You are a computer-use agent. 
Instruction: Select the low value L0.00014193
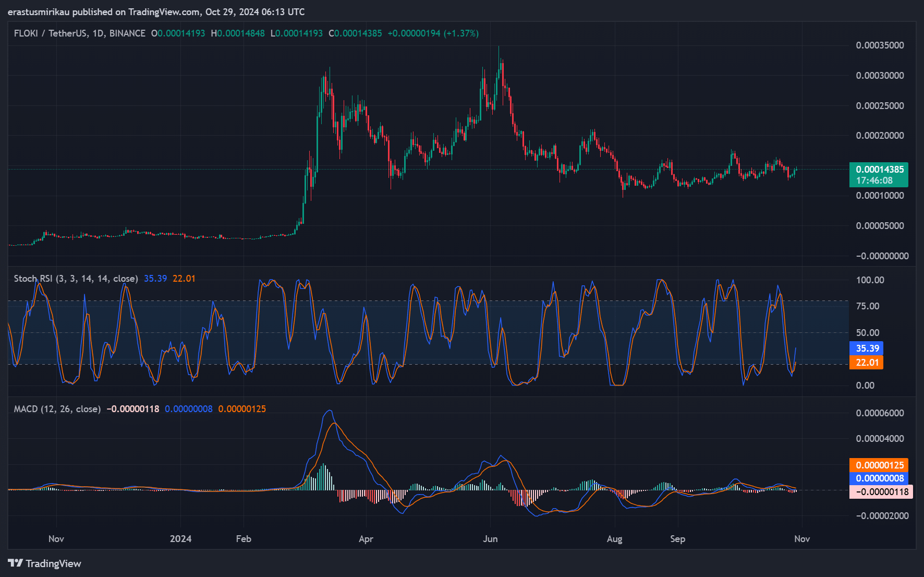coord(297,33)
